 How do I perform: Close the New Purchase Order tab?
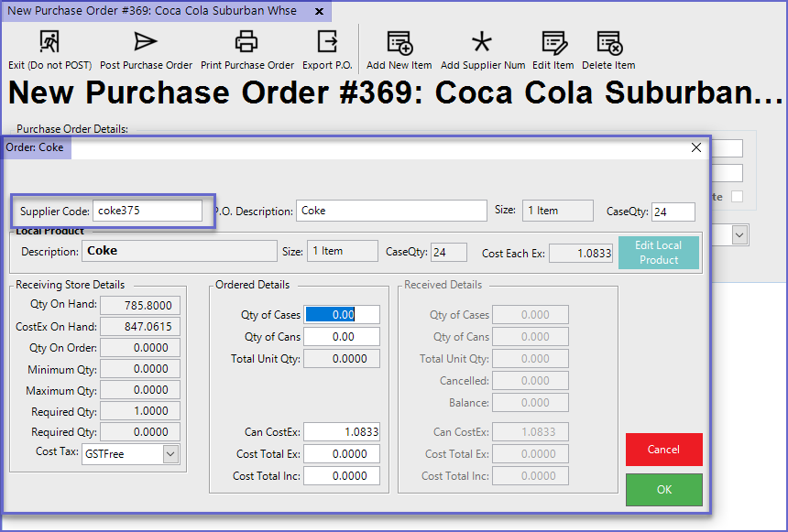pyautogui.click(x=318, y=12)
